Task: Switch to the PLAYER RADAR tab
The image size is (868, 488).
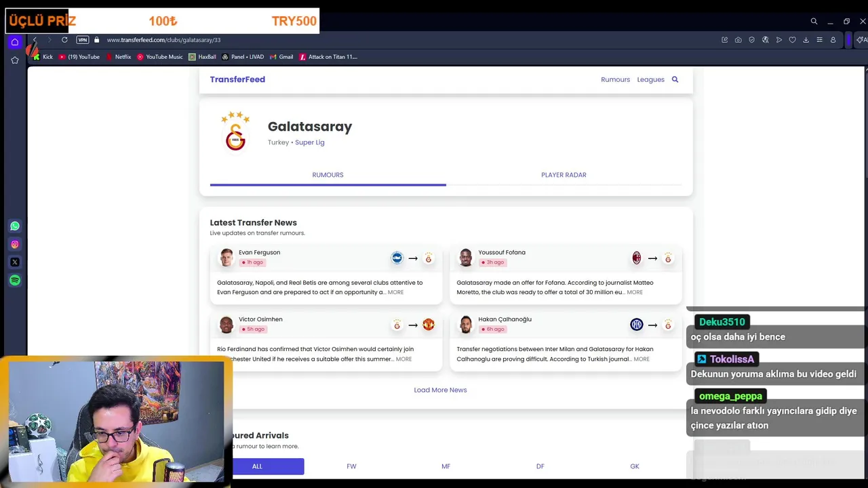Action: pos(564,175)
